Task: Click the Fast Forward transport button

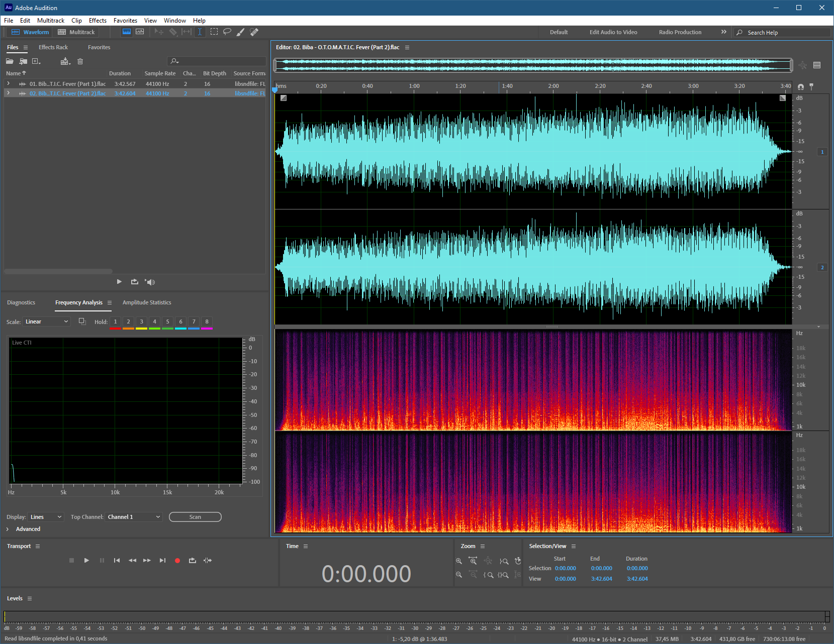Action: tap(147, 560)
